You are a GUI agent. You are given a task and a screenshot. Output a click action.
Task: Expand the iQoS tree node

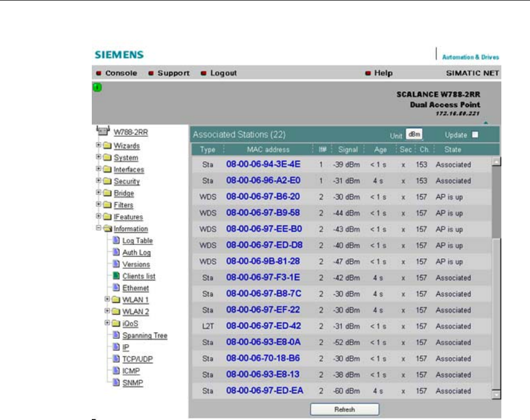point(107,322)
